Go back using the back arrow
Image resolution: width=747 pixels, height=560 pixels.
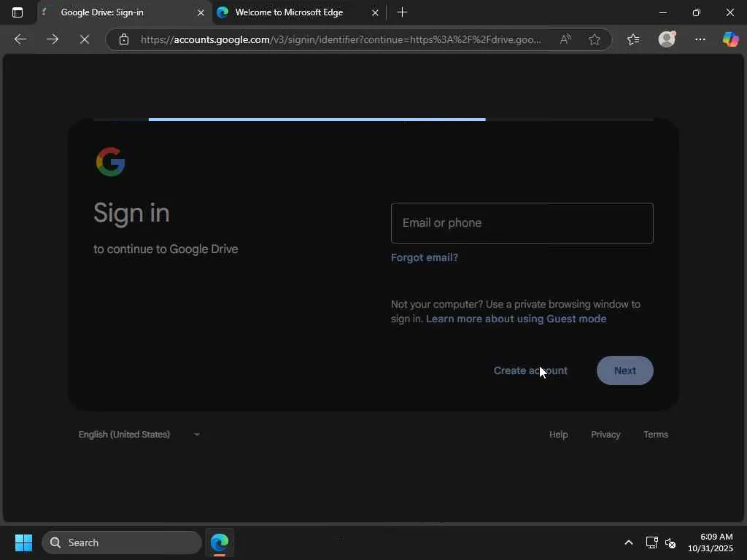(20, 39)
